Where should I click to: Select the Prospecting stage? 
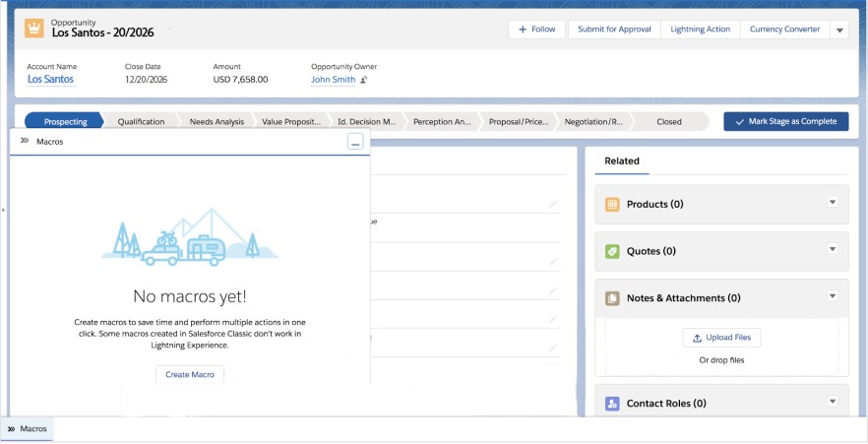pyautogui.click(x=65, y=122)
